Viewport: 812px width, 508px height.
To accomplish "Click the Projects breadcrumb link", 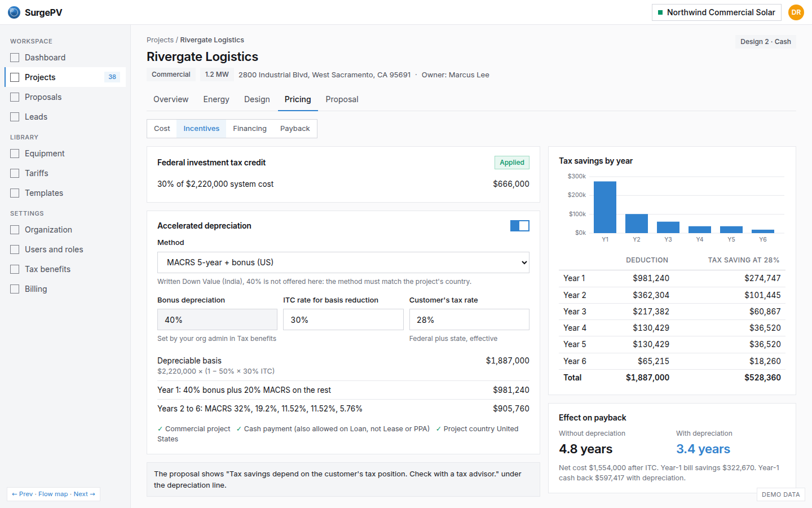I will [160, 40].
